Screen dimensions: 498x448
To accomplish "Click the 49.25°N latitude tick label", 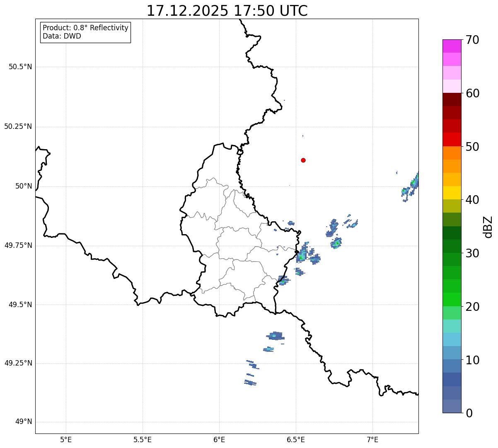I will click(18, 363).
